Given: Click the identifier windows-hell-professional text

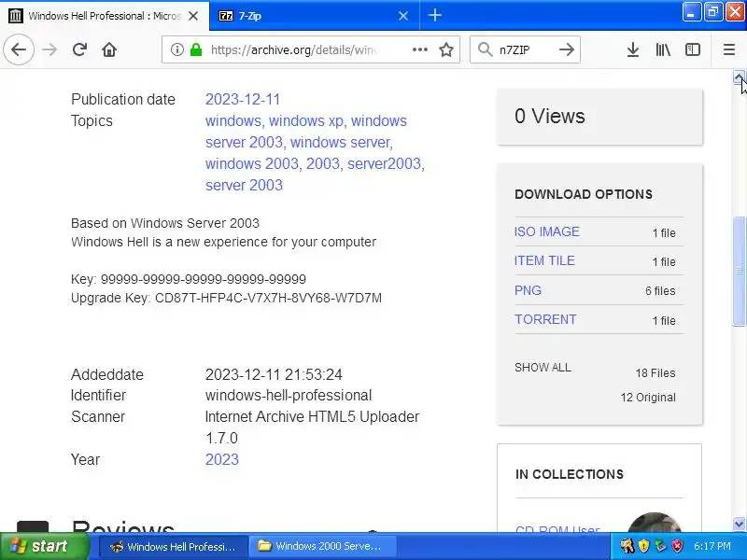Looking at the screenshot, I should coord(289,395).
